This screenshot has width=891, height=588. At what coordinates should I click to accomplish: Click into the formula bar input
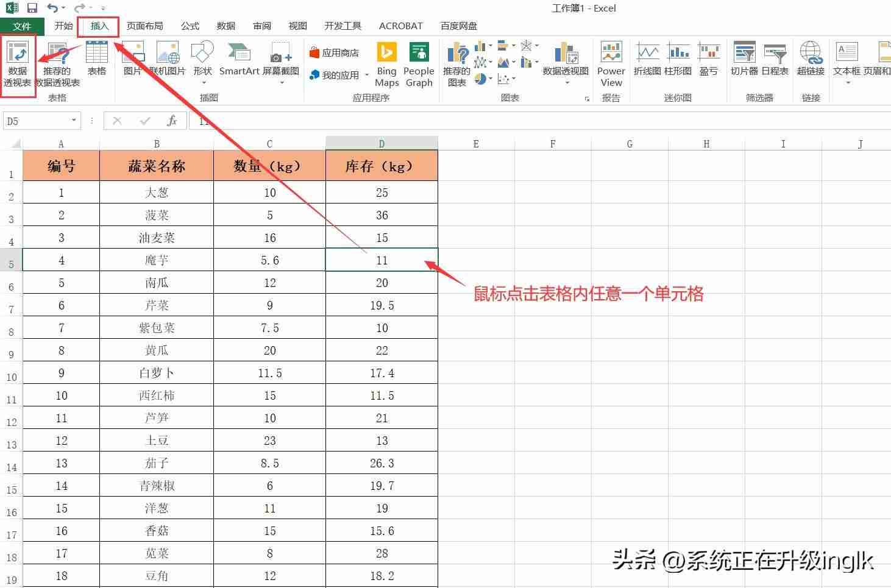click(x=540, y=121)
